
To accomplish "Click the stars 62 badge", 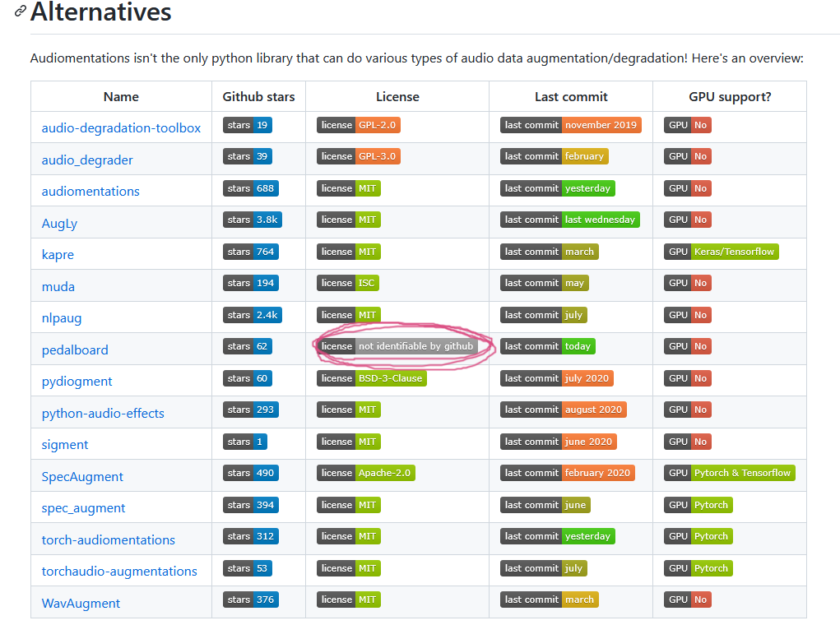I will point(248,346).
